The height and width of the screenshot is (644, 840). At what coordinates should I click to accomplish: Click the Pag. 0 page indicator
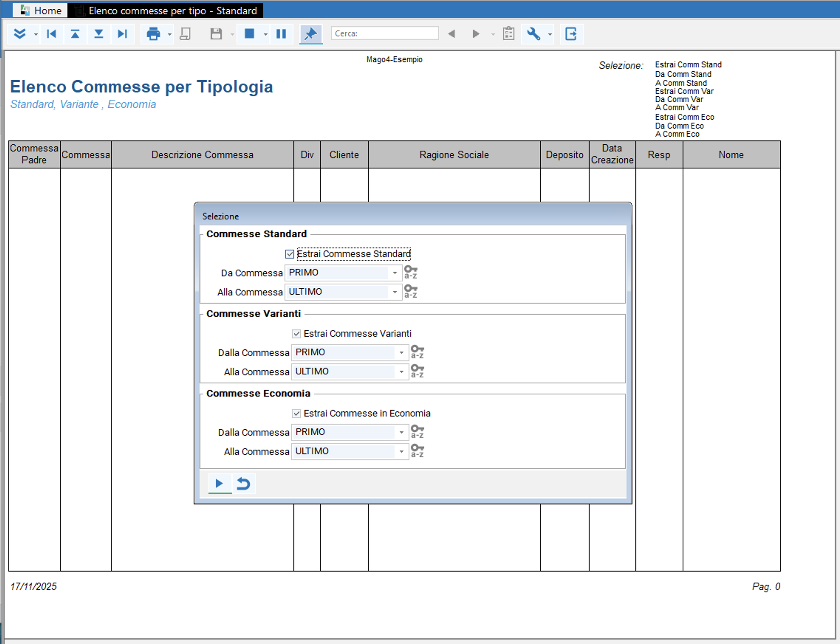(x=766, y=586)
